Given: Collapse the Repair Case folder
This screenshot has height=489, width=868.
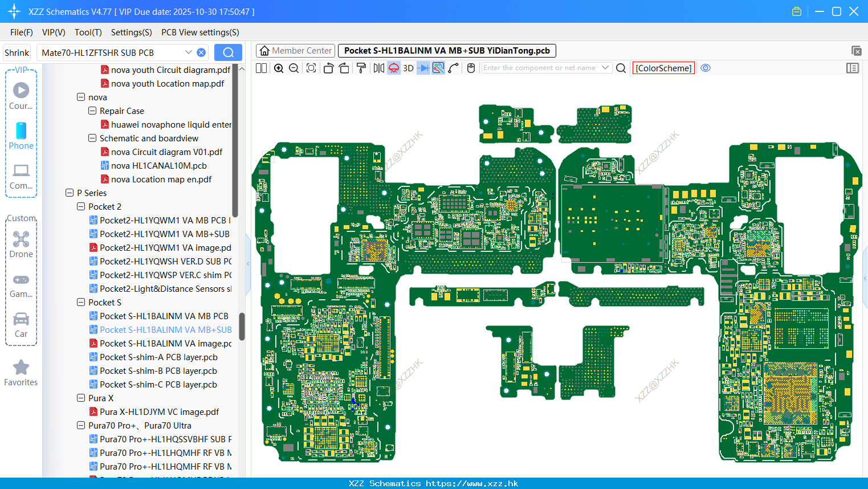Looking at the screenshot, I should pos(92,111).
